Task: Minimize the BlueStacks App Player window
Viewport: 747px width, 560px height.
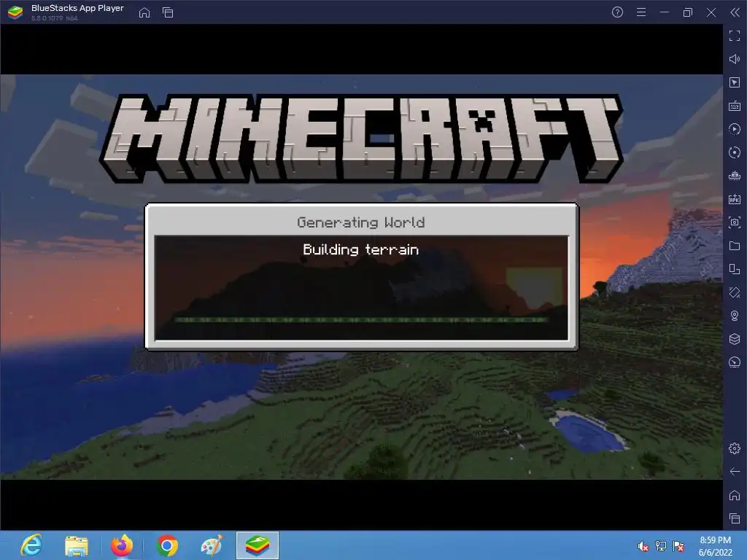Action: (665, 12)
